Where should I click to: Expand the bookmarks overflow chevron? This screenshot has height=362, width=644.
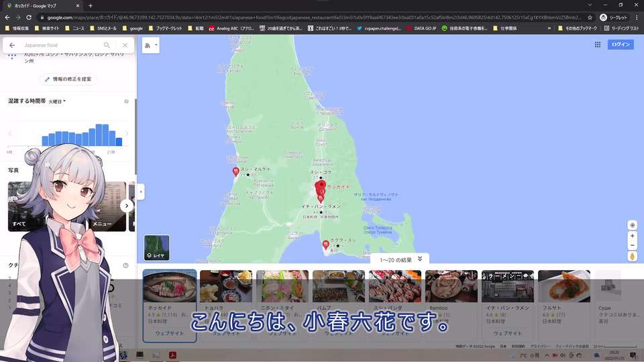point(549,28)
